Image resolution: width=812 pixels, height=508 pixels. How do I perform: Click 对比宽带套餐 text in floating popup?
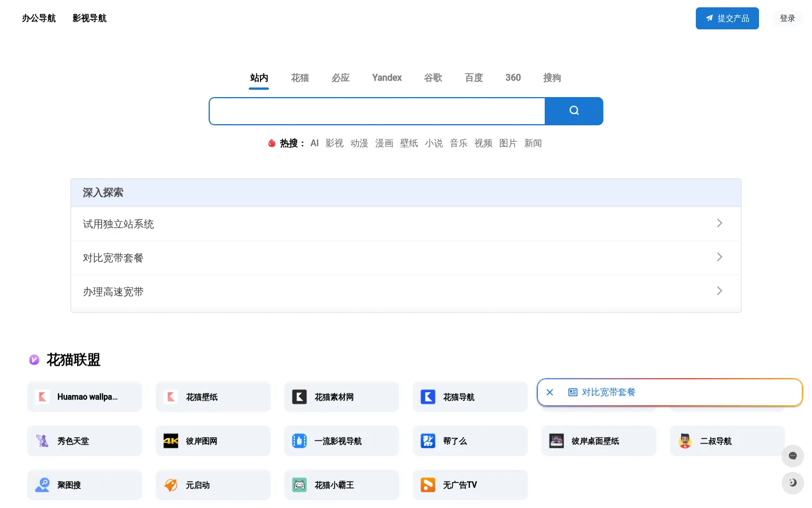608,392
